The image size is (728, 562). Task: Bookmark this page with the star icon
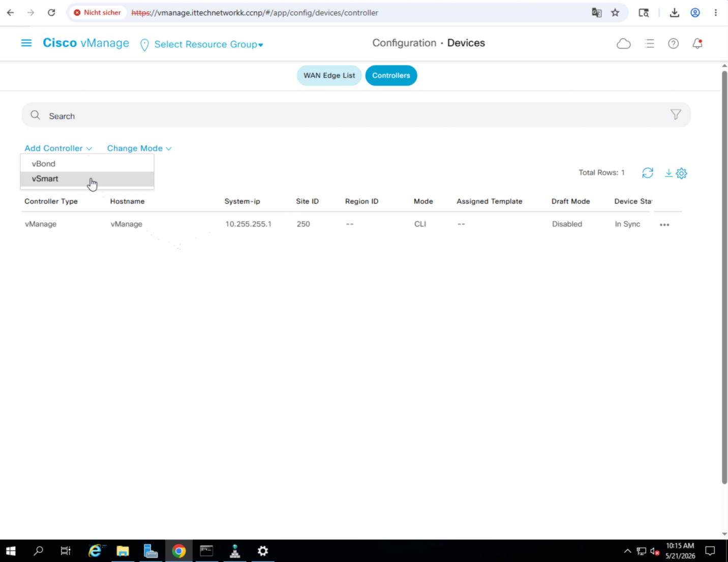615,13
